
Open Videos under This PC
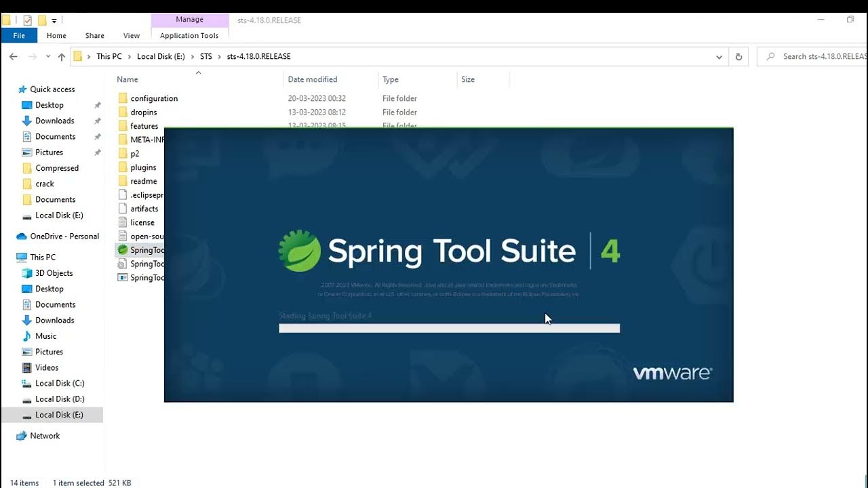47,367
